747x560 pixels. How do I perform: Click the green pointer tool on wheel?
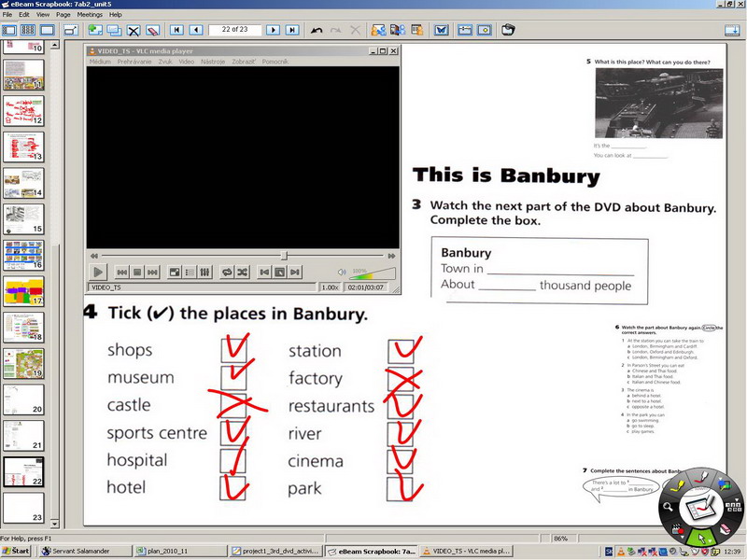(701, 539)
